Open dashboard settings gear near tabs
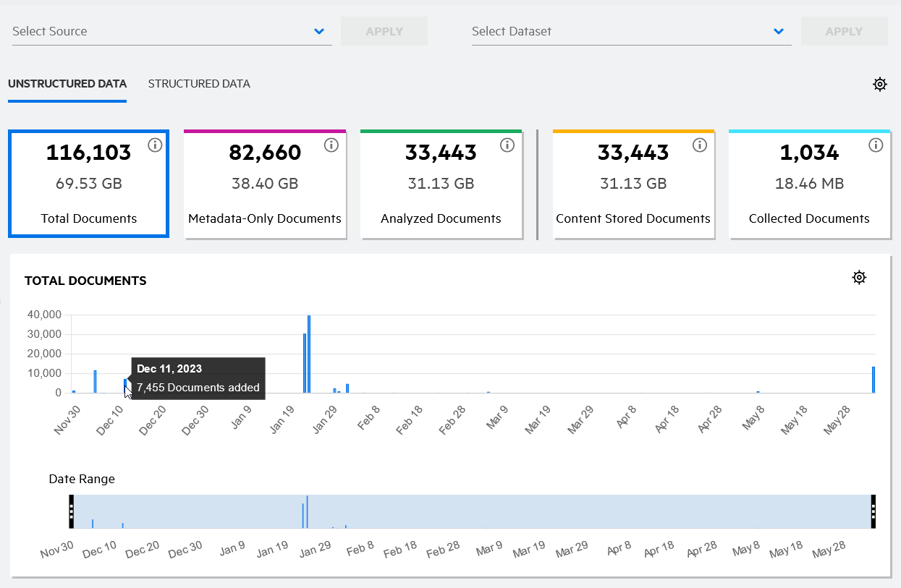The width and height of the screenshot is (901, 588). 879,84
